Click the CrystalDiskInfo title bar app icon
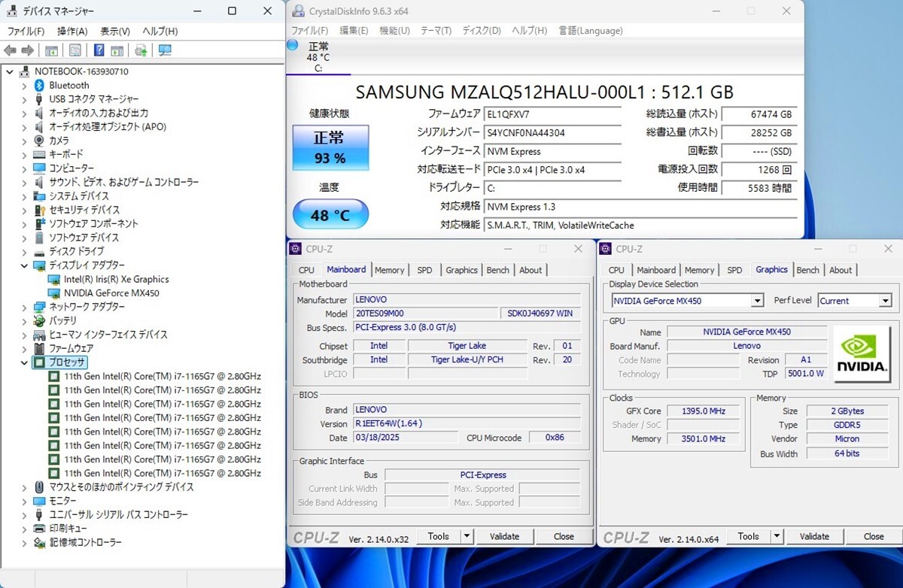Image resolution: width=903 pixels, height=588 pixels. tap(298, 11)
